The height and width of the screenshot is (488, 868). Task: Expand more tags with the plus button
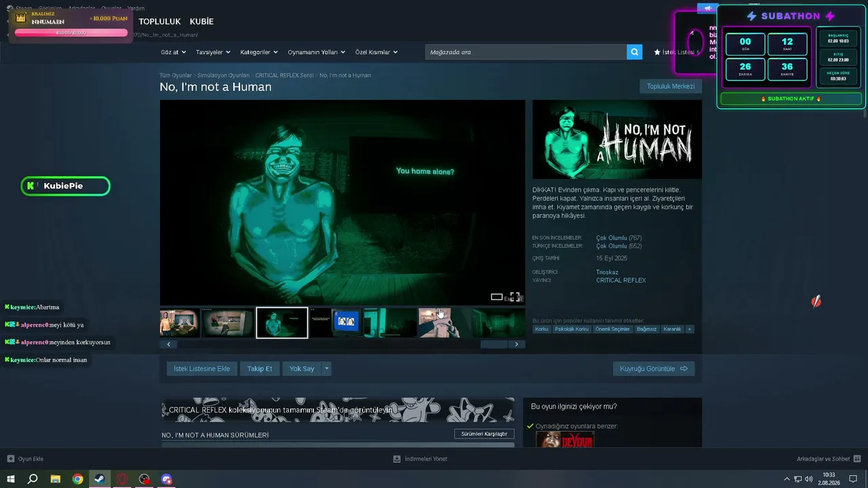[x=690, y=329]
